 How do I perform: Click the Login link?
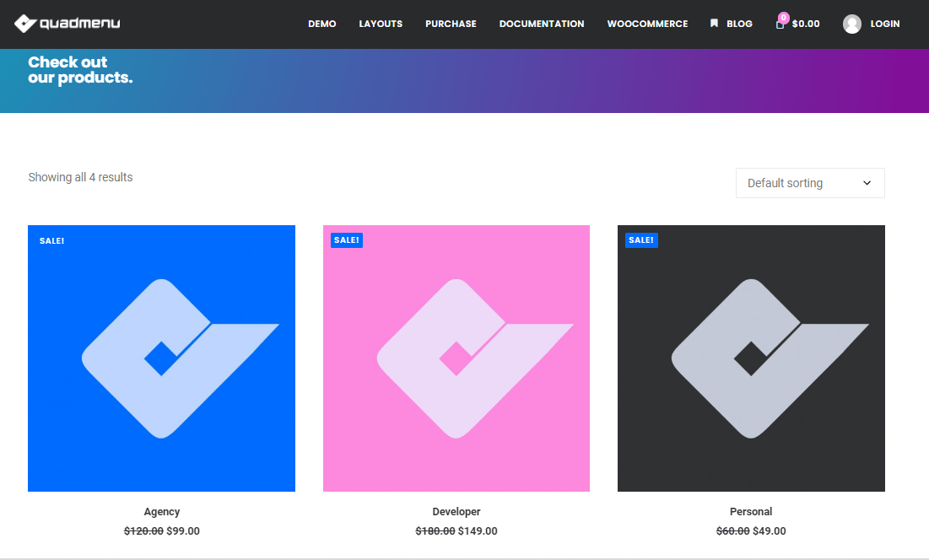[885, 24]
